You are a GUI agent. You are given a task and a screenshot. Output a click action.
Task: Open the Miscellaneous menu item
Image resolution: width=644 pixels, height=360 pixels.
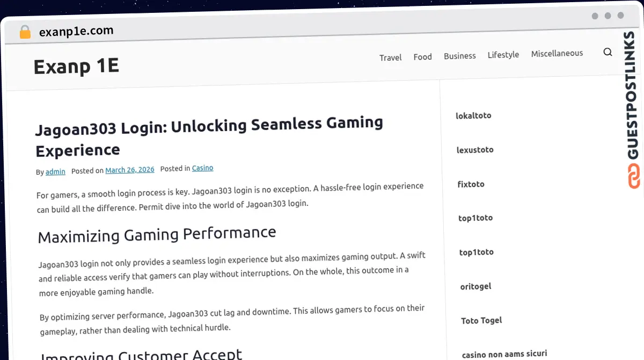tap(557, 53)
